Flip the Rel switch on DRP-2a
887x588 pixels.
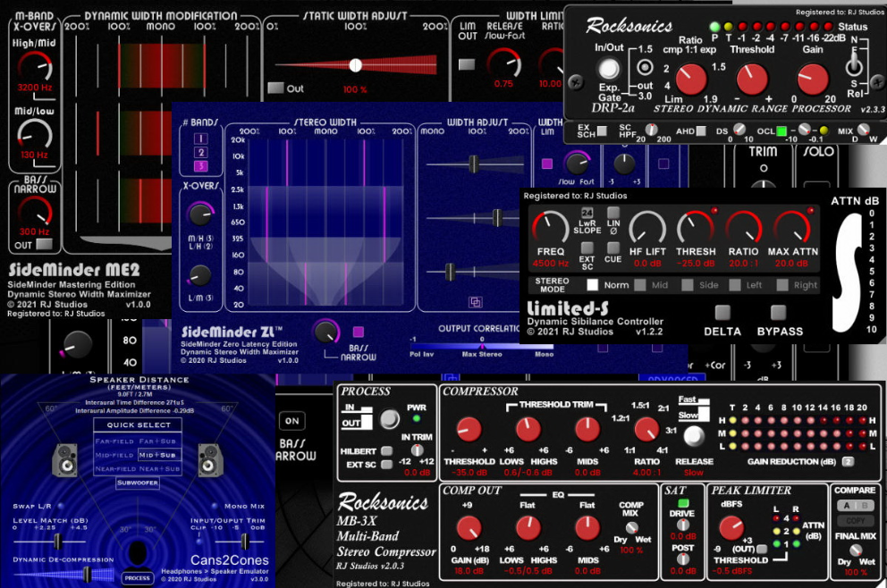(x=854, y=63)
